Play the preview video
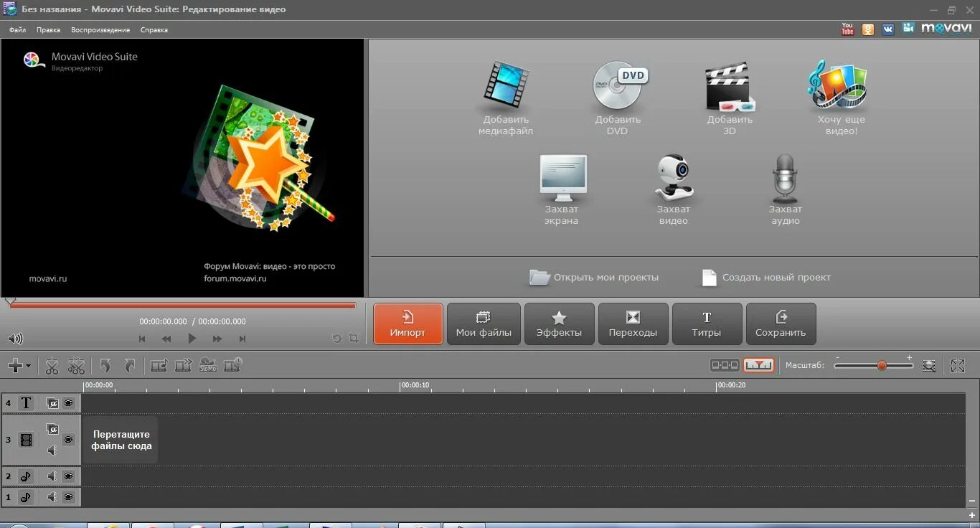 (192, 339)
